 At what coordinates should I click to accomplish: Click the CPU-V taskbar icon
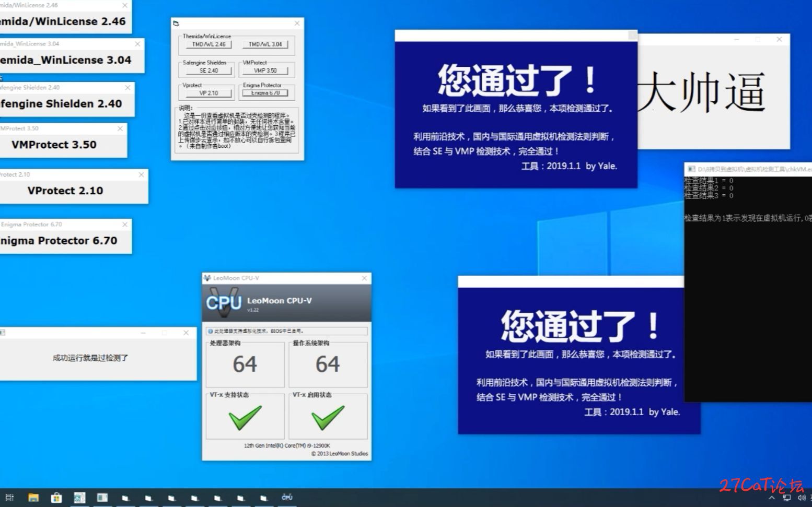click(x=287, y=498)
